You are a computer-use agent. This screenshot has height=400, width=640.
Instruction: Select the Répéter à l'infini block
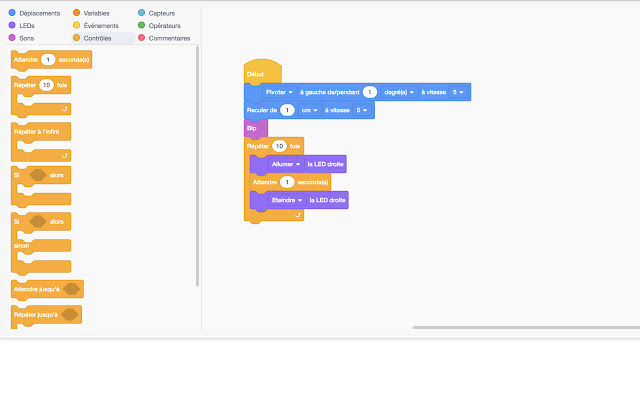coord(41,142)
